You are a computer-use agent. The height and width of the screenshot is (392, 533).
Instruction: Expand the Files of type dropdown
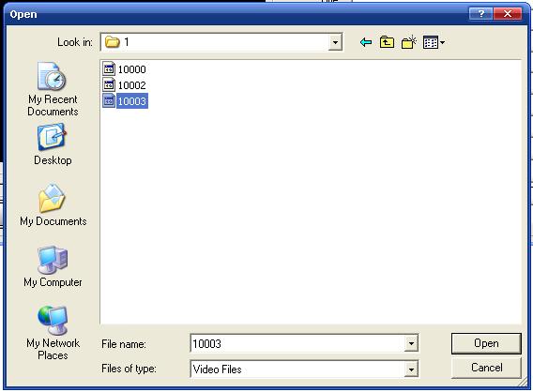tap(411, 369)
